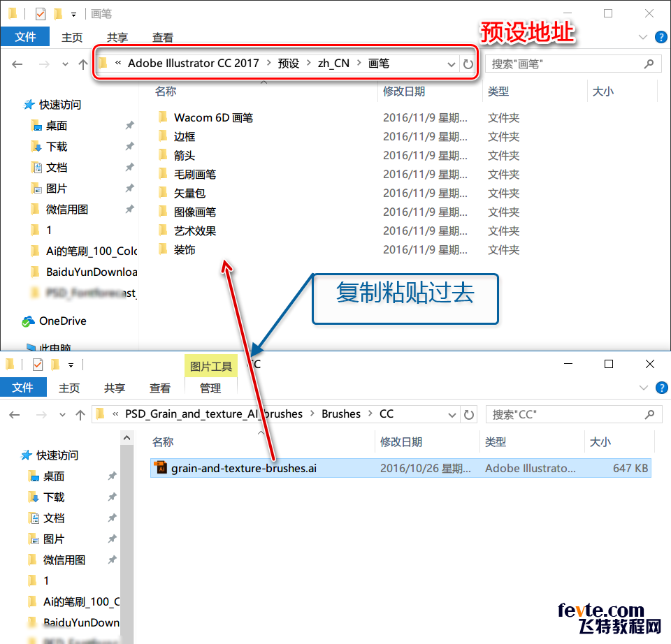Open OneDrive in 画笔 window sidebar

[62, 321]
